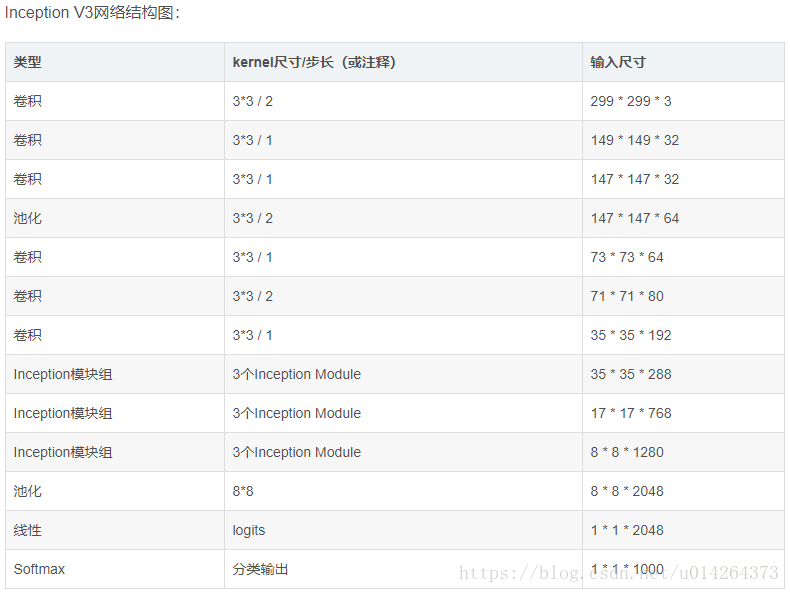Screen dimensions: 790x593
Task: Click '3个Inception Module' in the 17 * 17 * 768 row
Action: point(297,413)
